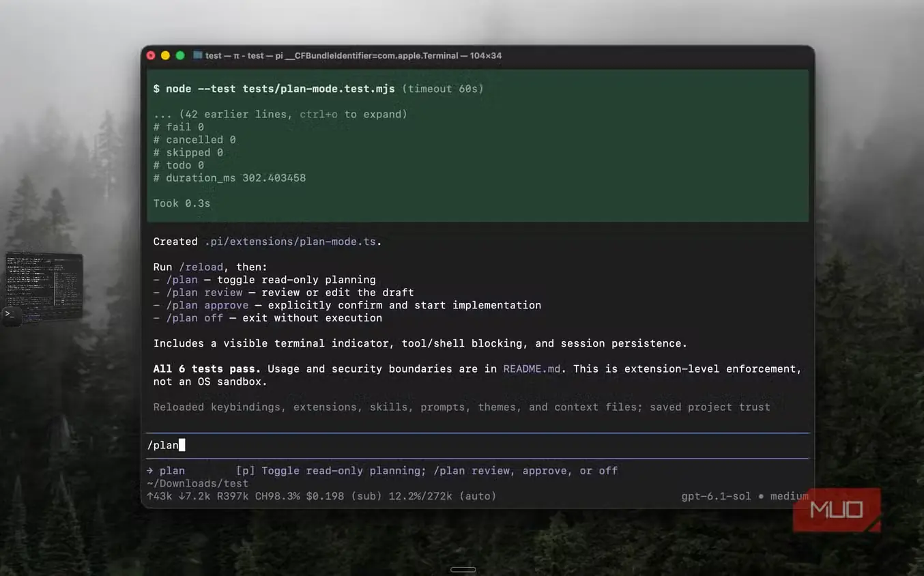Click the command "node --test tests/plan-mode.test.mjs"
Image resolution: width=924 pixels, height=576 pixels.
280,89
